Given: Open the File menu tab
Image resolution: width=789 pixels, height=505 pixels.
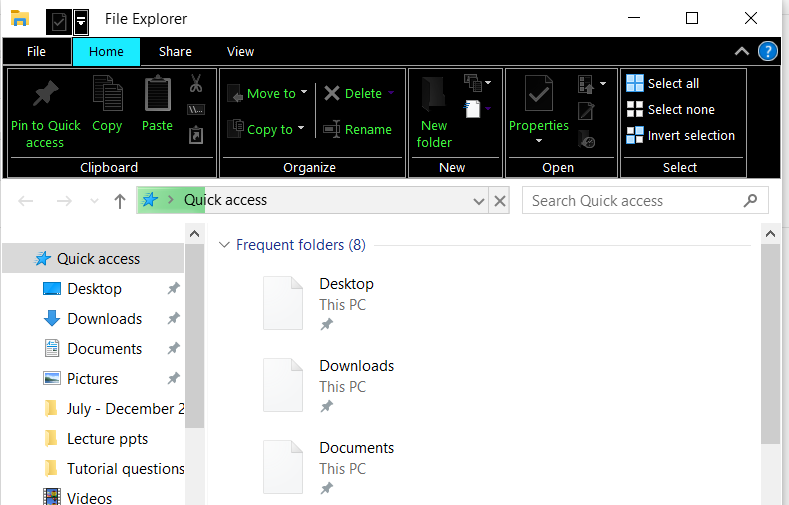Looking at the screenshot, I should click(x=36, y=51).
